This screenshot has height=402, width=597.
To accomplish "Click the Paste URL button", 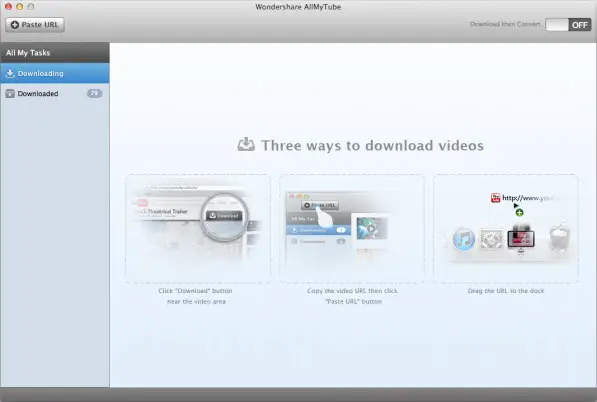I will [x=35, y=25].
